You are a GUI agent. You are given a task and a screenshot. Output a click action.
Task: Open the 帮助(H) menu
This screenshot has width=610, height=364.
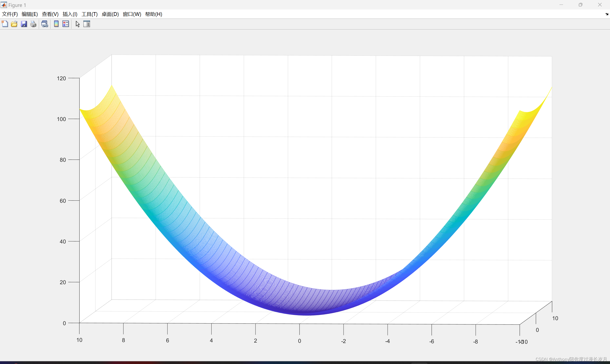[153, 14]
